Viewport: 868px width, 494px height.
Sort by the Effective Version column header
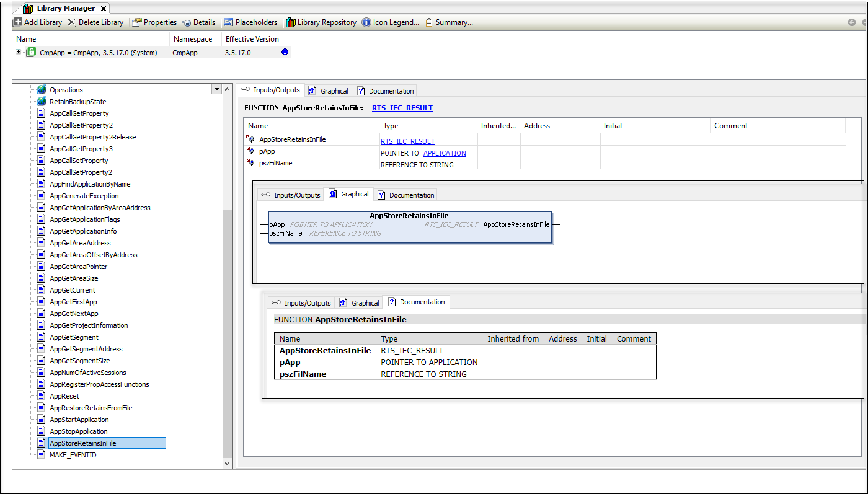[x=252, y=39]
